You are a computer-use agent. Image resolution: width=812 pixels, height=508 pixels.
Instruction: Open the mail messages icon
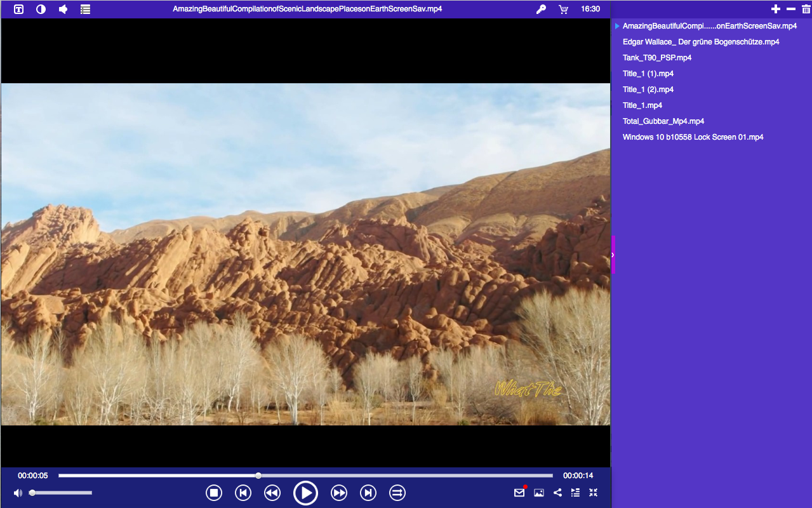pyautogui.click(x=519, y=492)
